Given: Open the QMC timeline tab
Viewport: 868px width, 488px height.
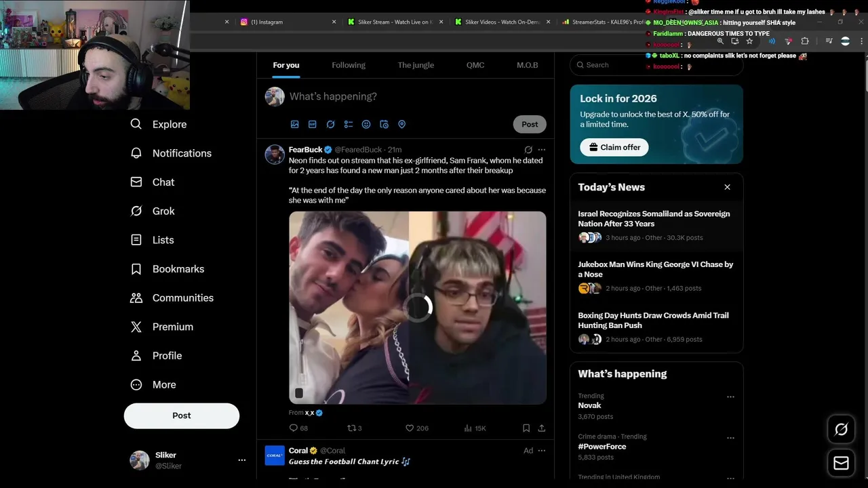Looking at the screenshot, I should point(475,65).
